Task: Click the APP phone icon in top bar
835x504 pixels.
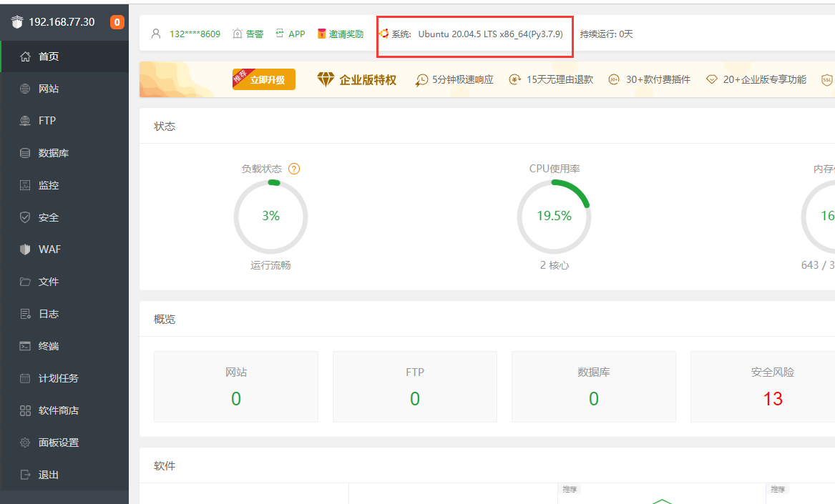Action: 280,34
